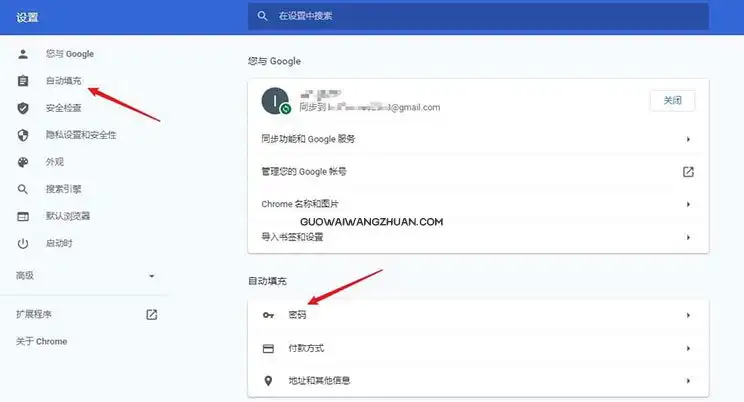Click the 导入书签和设置 label
The image size is (744, 402).
pos(292,237)
